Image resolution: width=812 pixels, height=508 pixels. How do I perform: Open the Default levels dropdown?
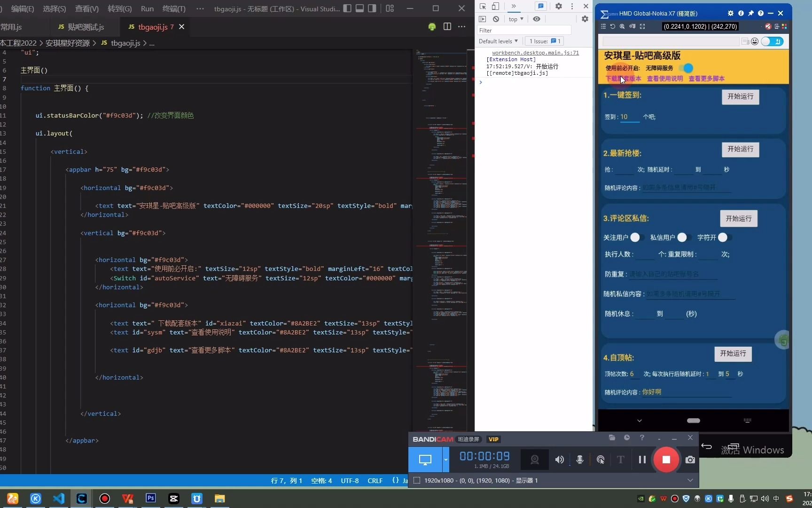[498, 41]
